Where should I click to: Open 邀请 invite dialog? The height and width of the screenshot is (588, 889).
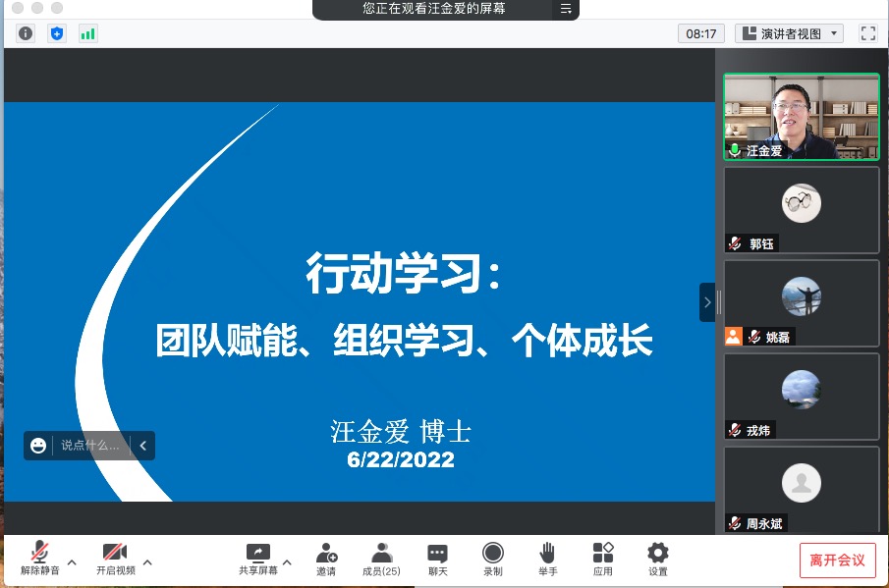326,560
